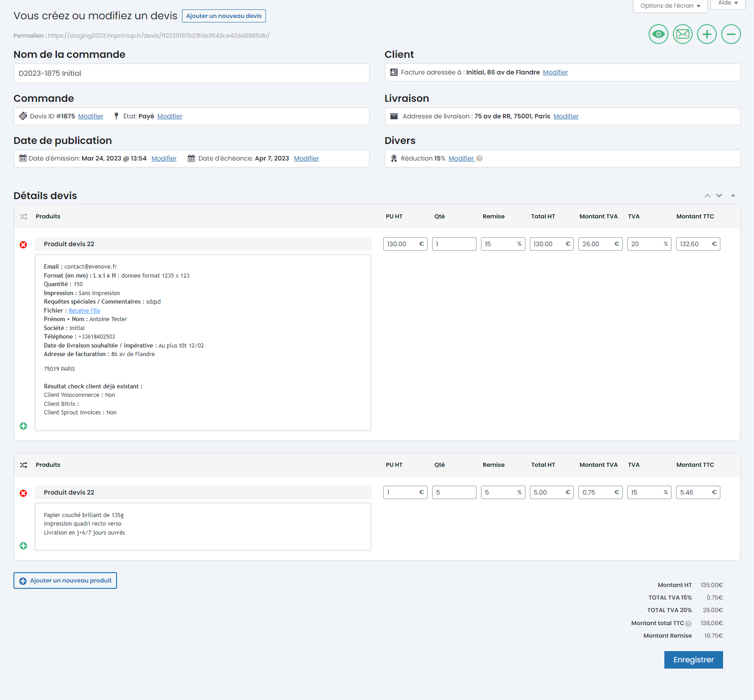Click Ajouter un nouveau produit button
This screenshot has height=700, width=754.
click(65, 580)
